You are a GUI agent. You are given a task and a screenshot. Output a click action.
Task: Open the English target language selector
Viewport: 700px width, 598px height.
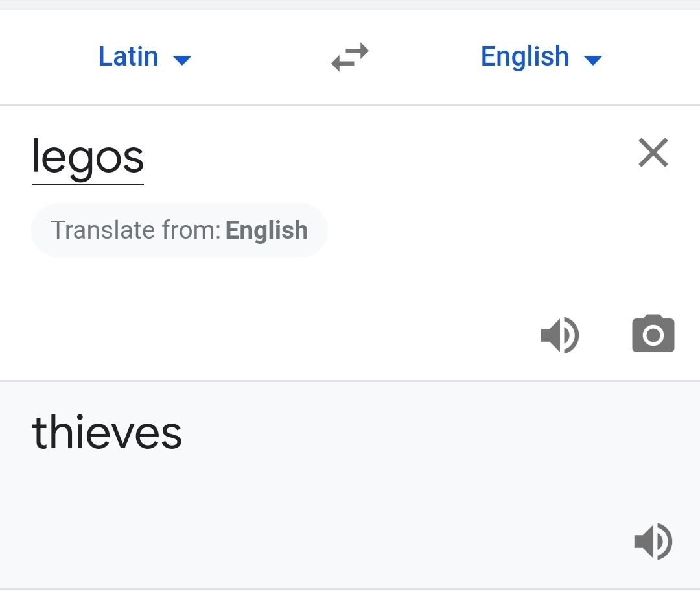[541, 56]
